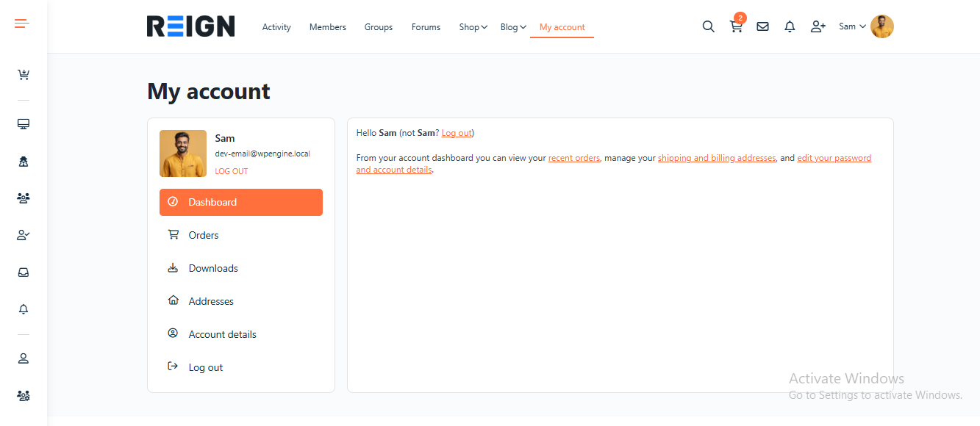Select the Downloads tab in account menu
Viewport: 980px width, 426px height.
pos(213,267)
